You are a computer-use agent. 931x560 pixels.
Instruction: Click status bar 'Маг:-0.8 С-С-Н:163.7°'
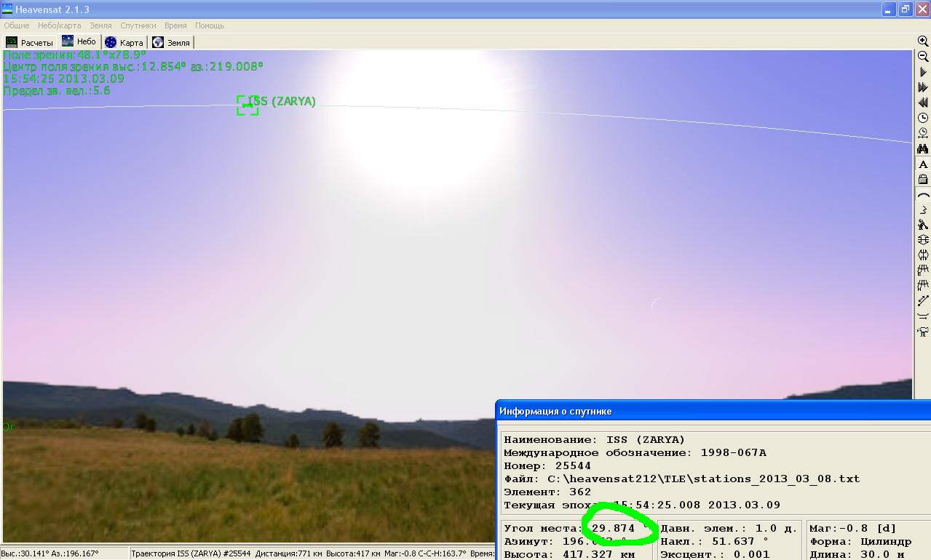pyautogui.click(x=425, y=553)
